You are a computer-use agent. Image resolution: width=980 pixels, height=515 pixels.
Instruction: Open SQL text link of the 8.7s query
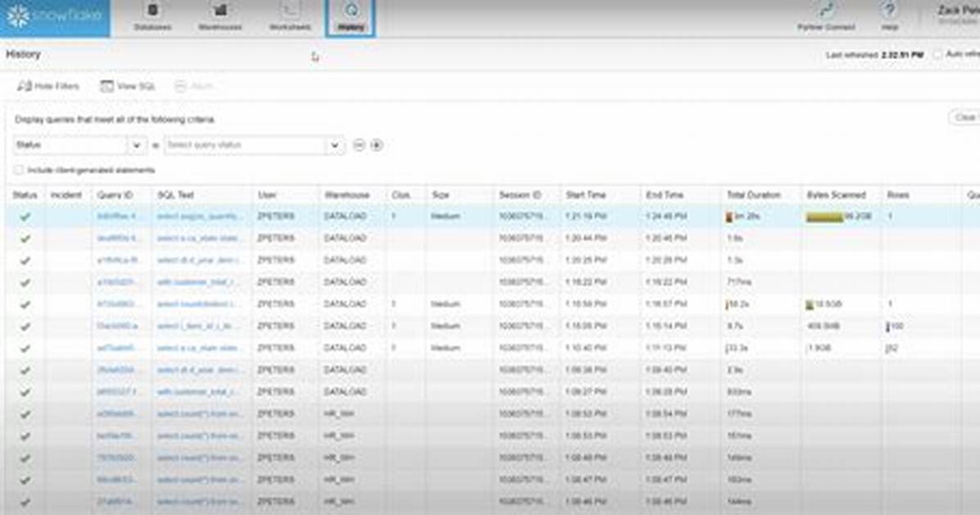(x=199, y=326)
